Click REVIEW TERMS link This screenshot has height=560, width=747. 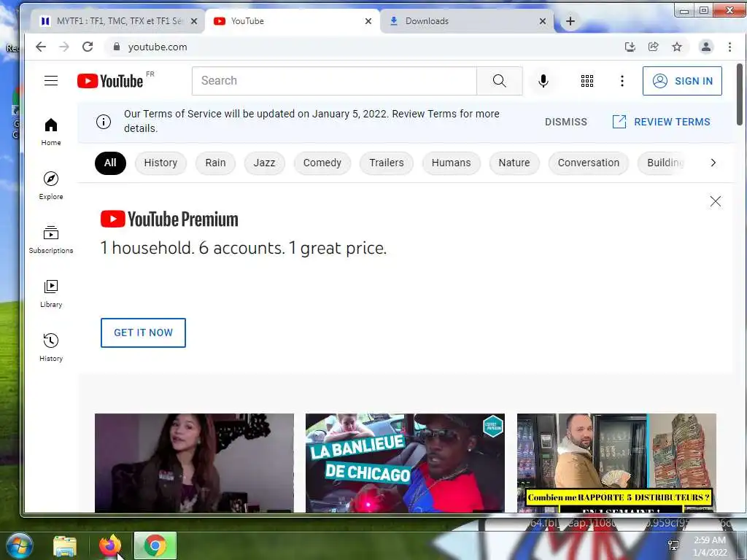coord(661,122)
